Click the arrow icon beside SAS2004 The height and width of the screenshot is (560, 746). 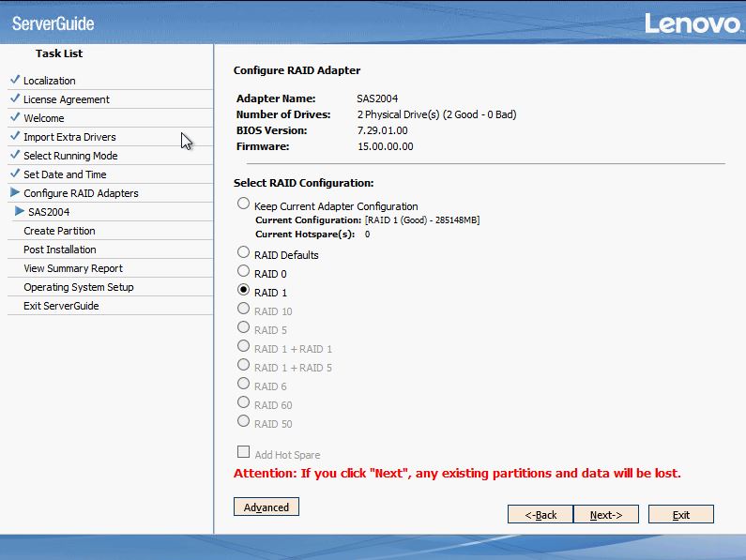pyautogui.click(x=20, y=211)
